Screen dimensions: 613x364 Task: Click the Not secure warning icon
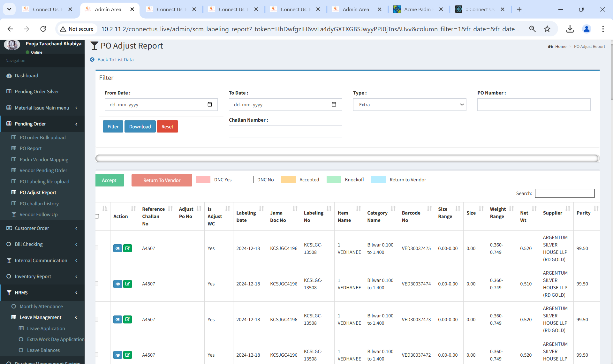pos(63,29)
